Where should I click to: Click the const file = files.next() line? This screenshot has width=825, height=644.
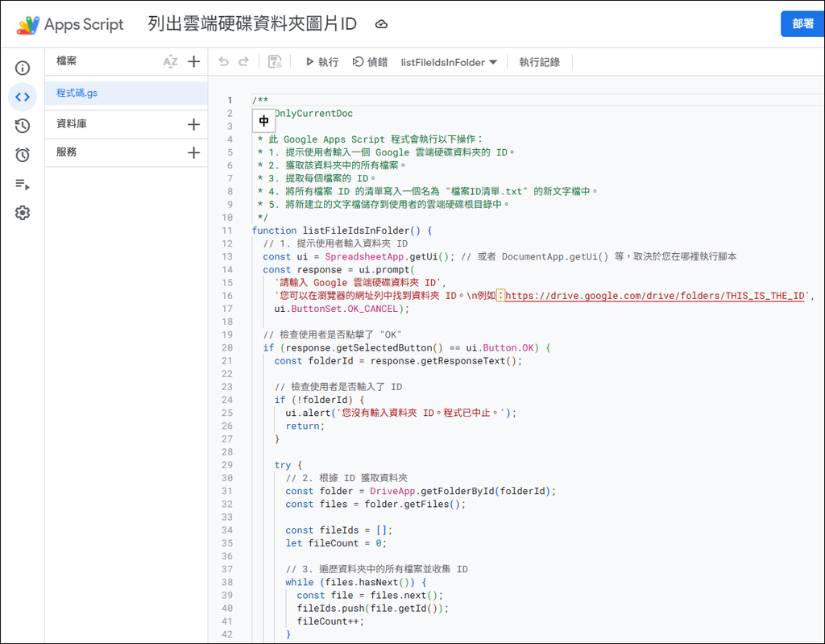(x=371, y=596)
